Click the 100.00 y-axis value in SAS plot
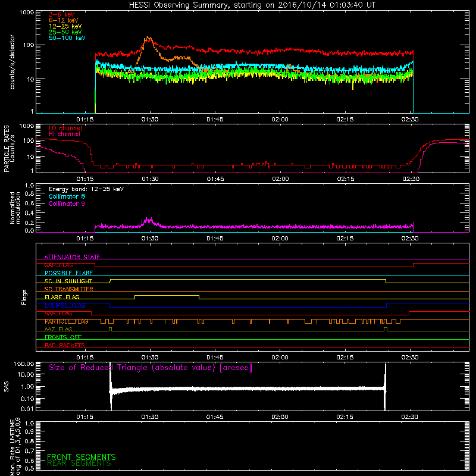Viewport: 476px width, 476px height. (x=24, y=364)
